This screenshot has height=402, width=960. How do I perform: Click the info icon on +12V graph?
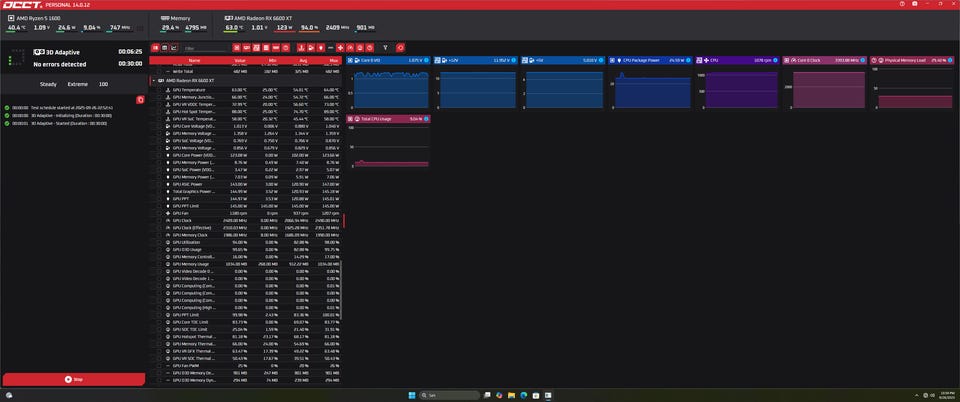click(513, 60)
